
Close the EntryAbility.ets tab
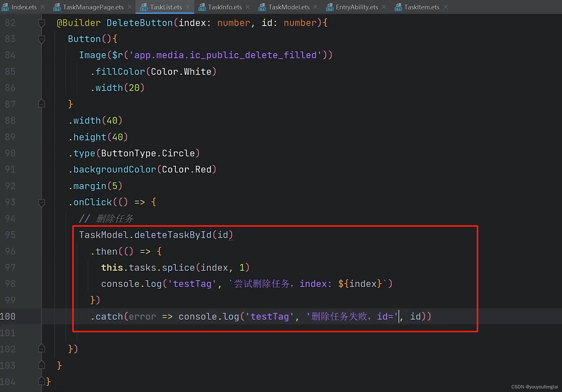pyautogui.click(x=384, y=7)
